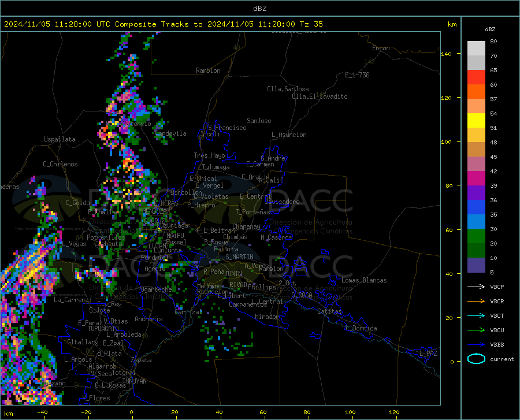Click the cyan VBCT arrow legend icon
This screenshot has height=420, width=520.
(x=476, y=315)
